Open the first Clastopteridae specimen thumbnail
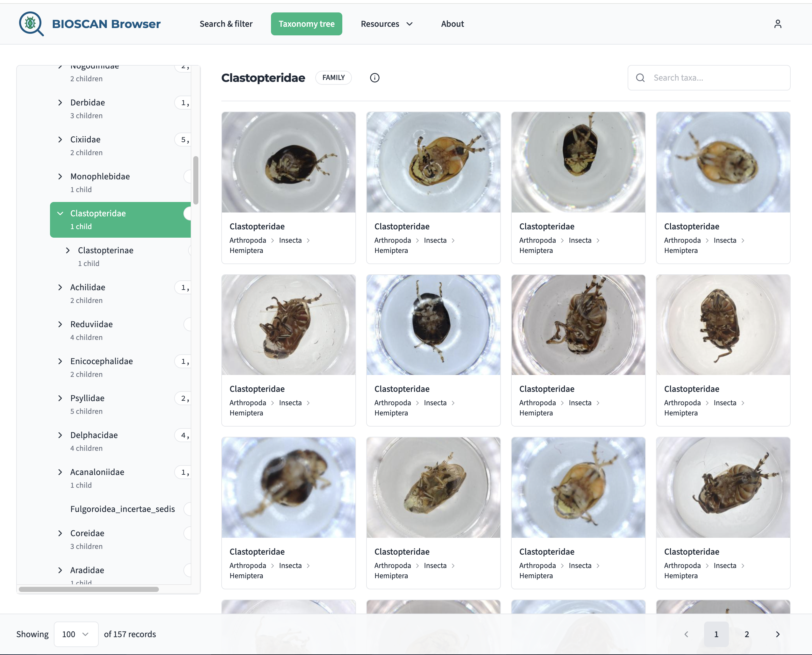Viewport: 812px width, 655px height. 288,162
